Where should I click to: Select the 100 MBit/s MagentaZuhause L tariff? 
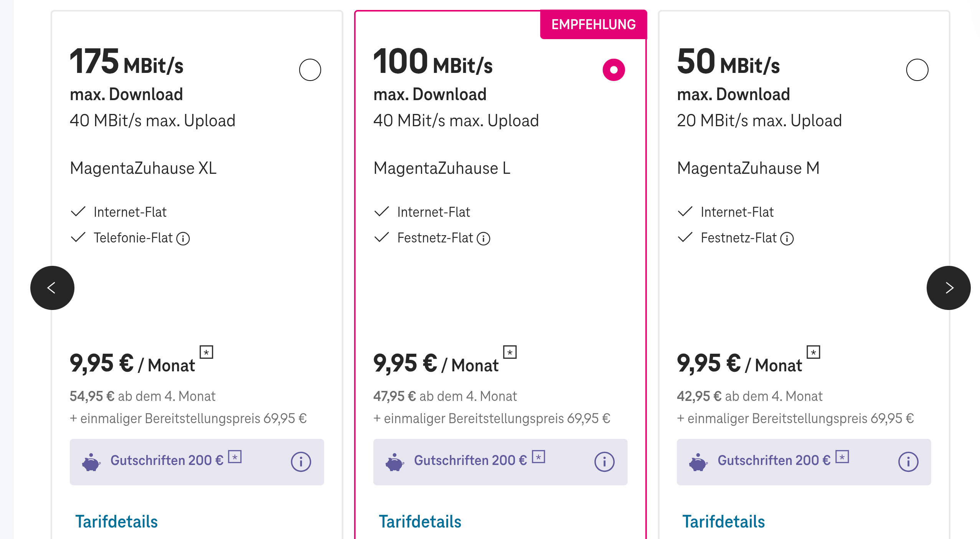[614, 69]
